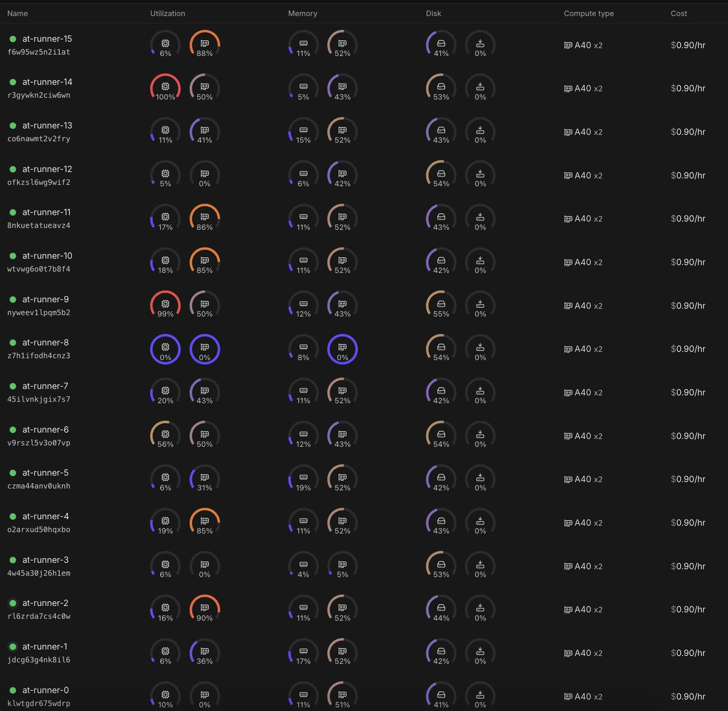728x711 pixels.
Task: Open the at-runner-9 pod
Action: [45, 300]
